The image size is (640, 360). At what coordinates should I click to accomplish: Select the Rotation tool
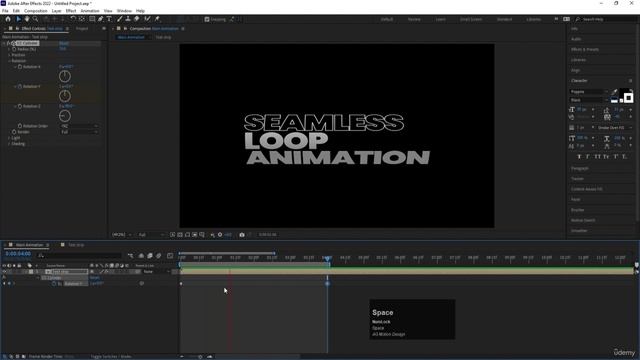[73, 19]
